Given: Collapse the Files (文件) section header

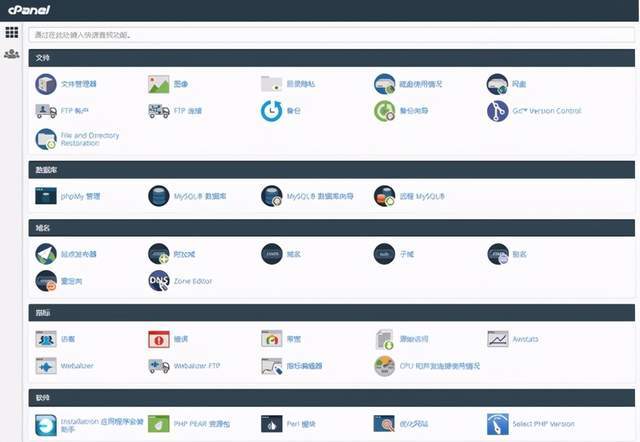Looking at the screenshot, I should click(x=331, y=58).
